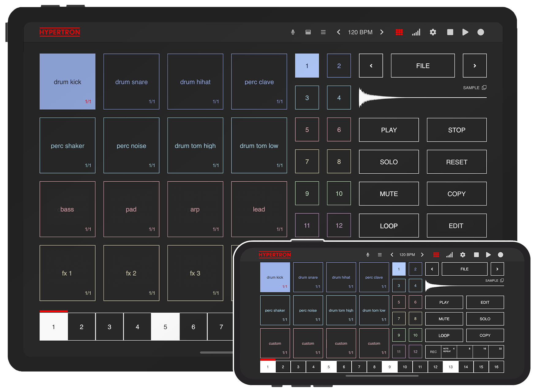Select next file arrow beside FILE on phone
The width and height of the screenshot is (536, 392).
497,269
